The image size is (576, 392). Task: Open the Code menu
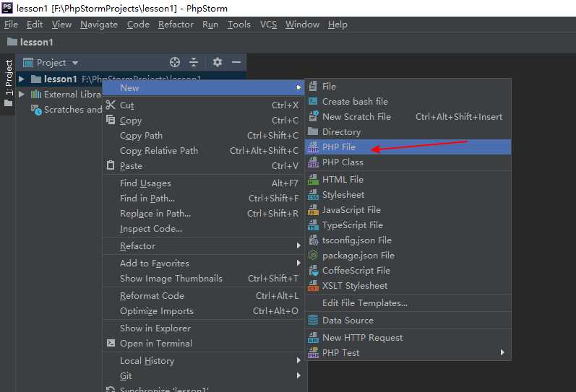[138, 25]
